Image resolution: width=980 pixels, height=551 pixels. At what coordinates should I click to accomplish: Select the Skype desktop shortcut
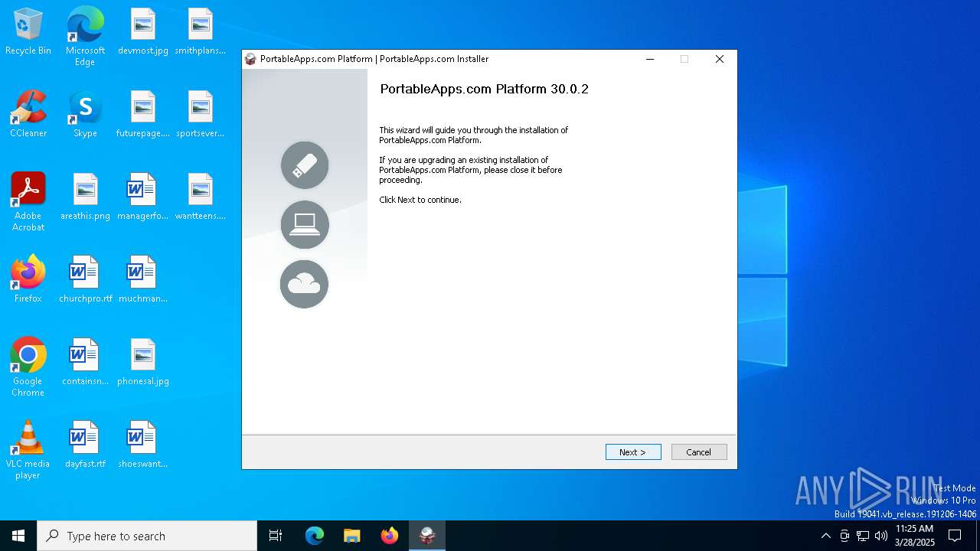[x=85, y=115]
